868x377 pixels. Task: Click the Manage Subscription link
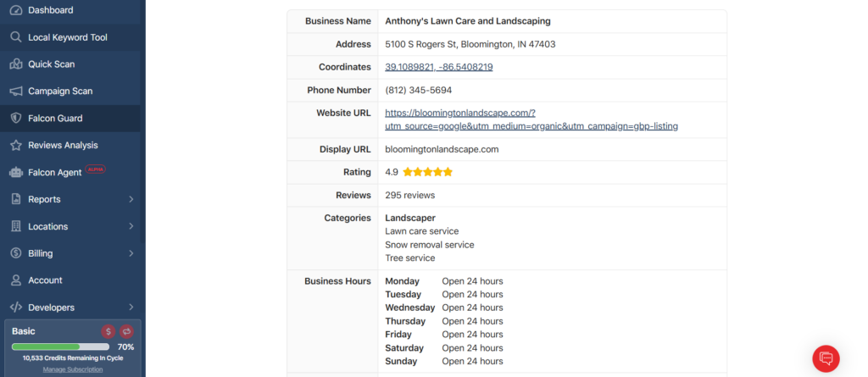(x=73, y=369)
